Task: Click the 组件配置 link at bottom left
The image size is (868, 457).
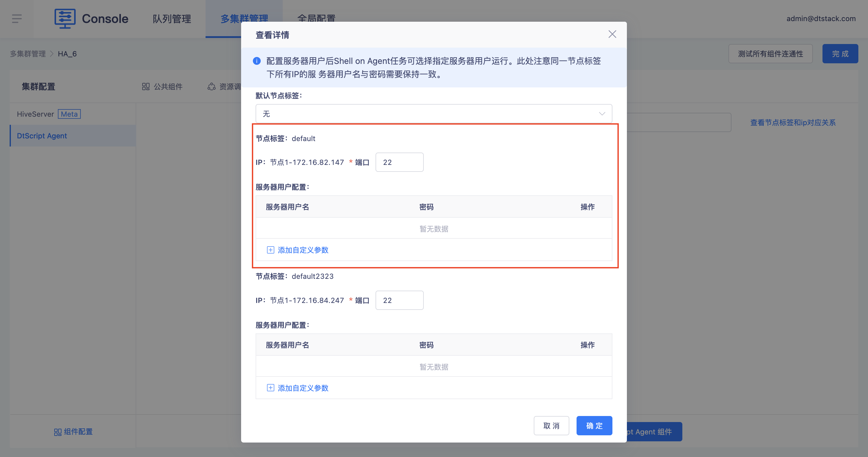Action: (73, 432)
